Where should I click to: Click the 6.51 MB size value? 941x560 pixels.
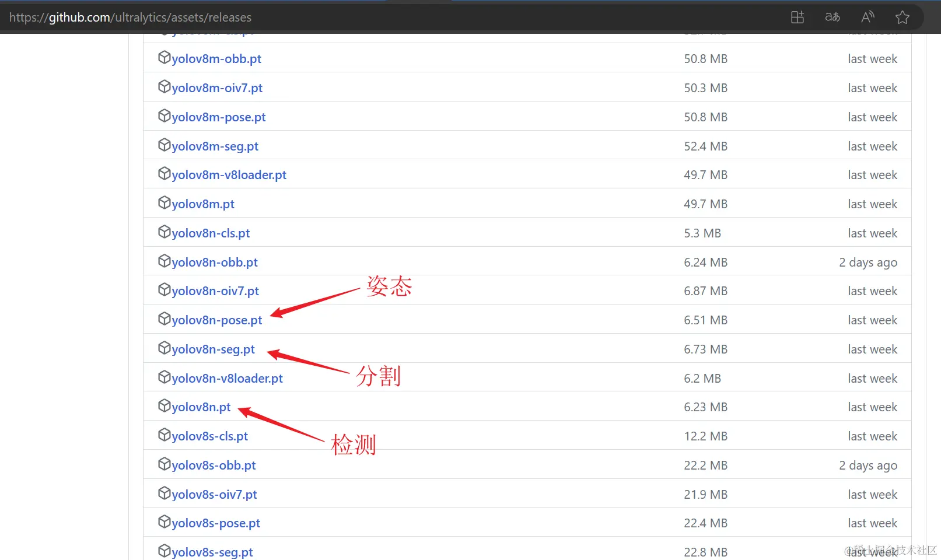tap(706, 320)
